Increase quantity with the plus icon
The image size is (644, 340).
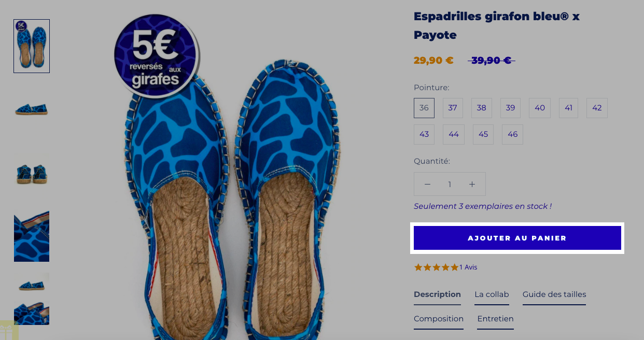pyautogui.click(x=472, y=184)
